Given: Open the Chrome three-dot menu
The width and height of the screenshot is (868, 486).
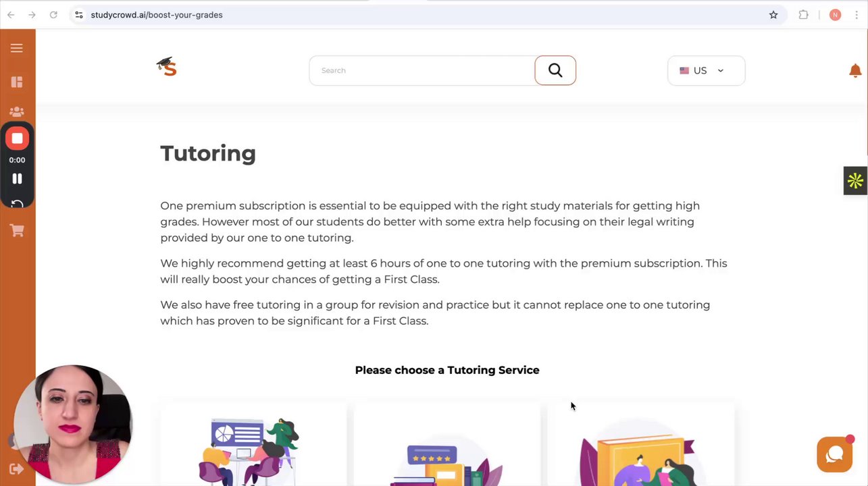Looking at the screenshot, I should point(858,15).
